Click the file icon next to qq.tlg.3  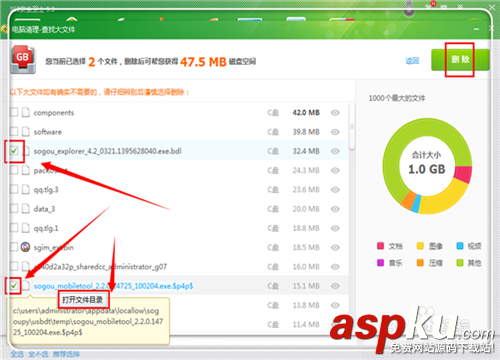tap(26, 190)
